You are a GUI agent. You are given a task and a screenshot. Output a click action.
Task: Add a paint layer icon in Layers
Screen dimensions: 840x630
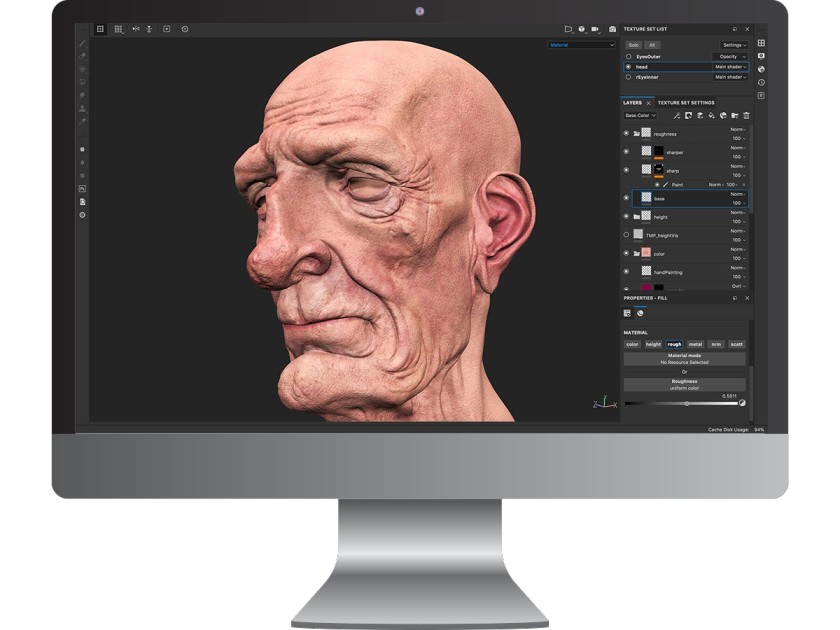(x=700, y=115)
